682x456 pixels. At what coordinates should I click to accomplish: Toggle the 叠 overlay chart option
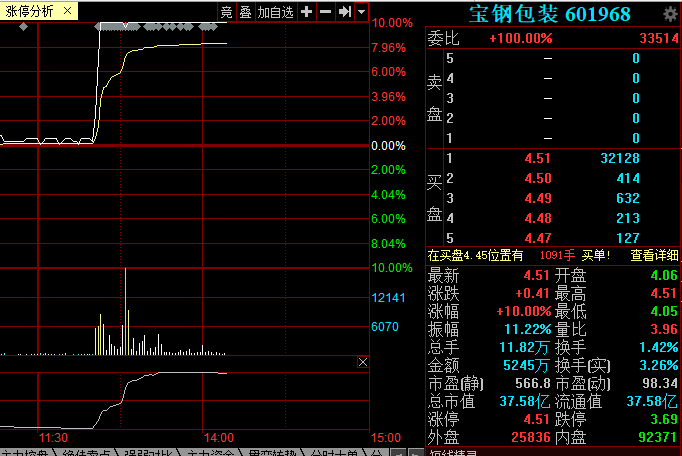coord(245,12)
